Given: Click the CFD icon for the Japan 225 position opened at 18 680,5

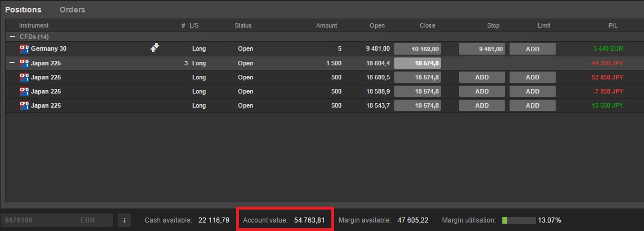Looking at the screenshot, I should coord(24,77).
